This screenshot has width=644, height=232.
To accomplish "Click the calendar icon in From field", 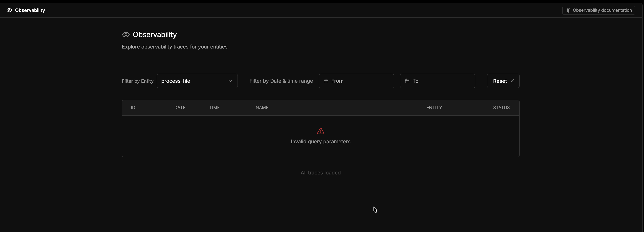I will tap(326, 81).
